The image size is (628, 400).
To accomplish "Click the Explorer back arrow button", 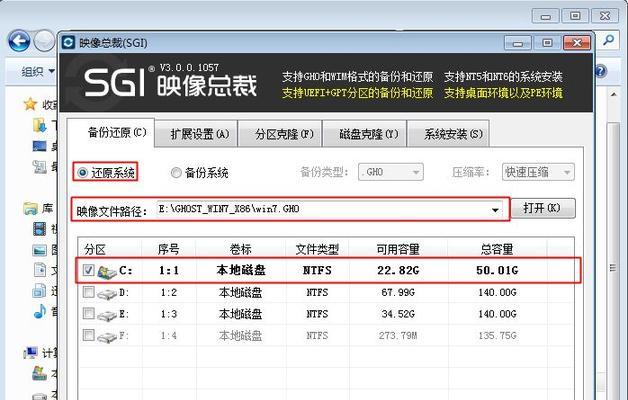I will (x=19, y=41).
